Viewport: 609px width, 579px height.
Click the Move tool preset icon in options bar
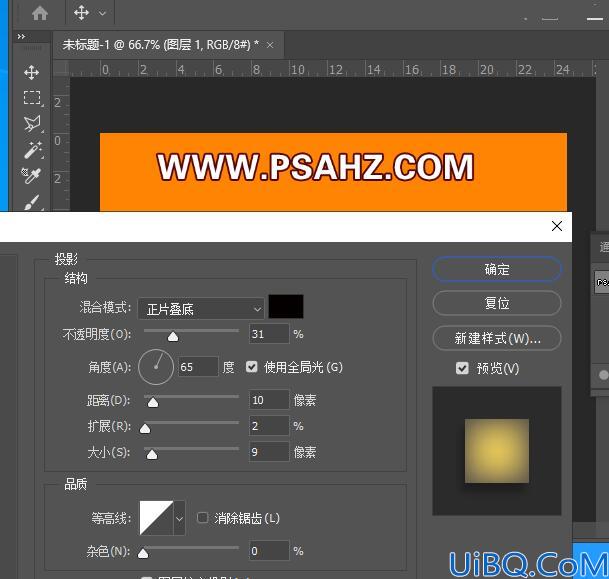tap(82, 13)
